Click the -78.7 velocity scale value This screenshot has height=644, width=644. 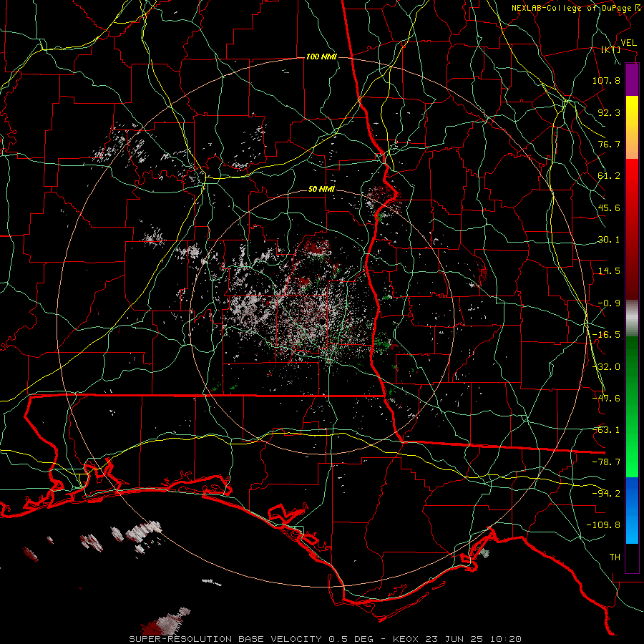pos(606,462)
